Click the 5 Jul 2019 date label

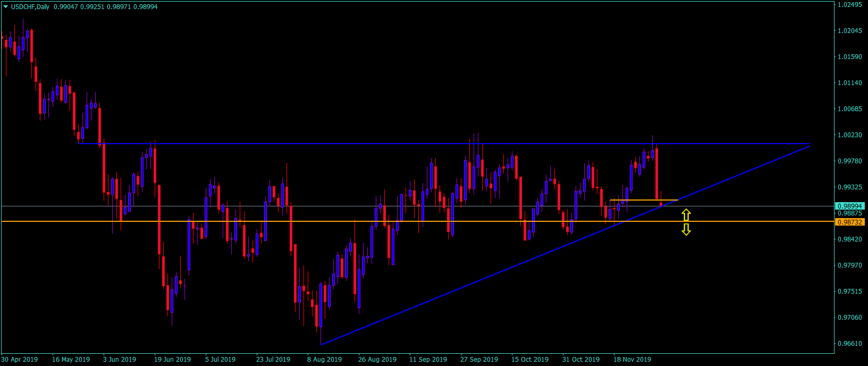click(220, 360)
